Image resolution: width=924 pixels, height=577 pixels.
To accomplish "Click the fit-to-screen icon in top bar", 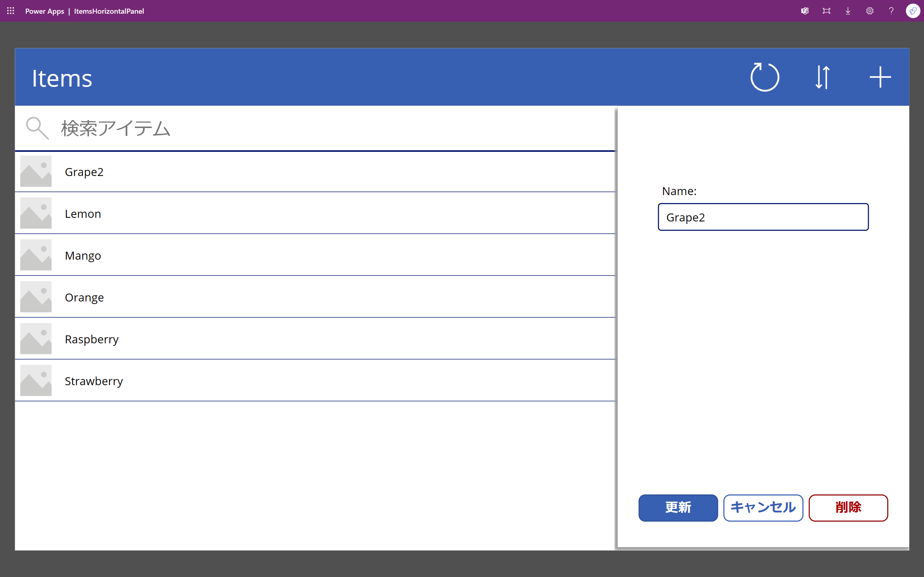I will 826,11.
